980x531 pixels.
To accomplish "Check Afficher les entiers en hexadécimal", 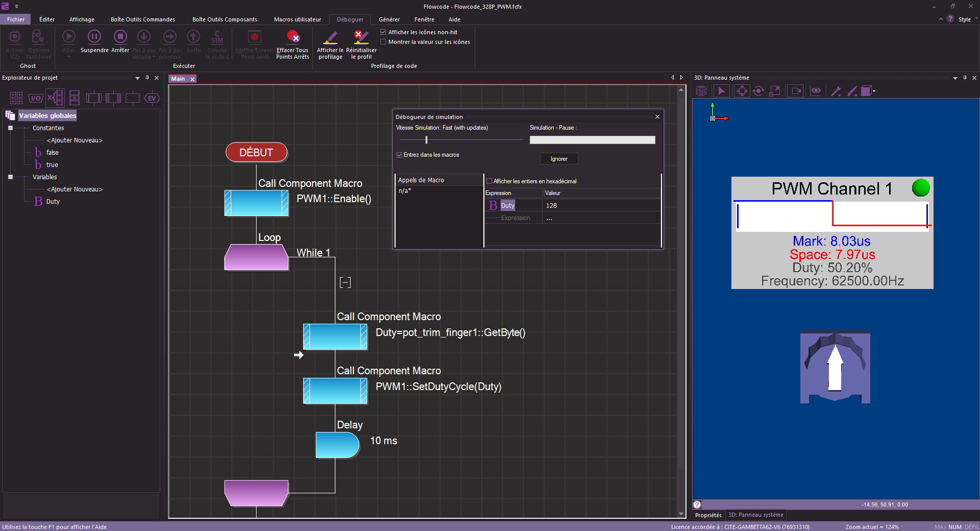I will (x=489, y=181).
